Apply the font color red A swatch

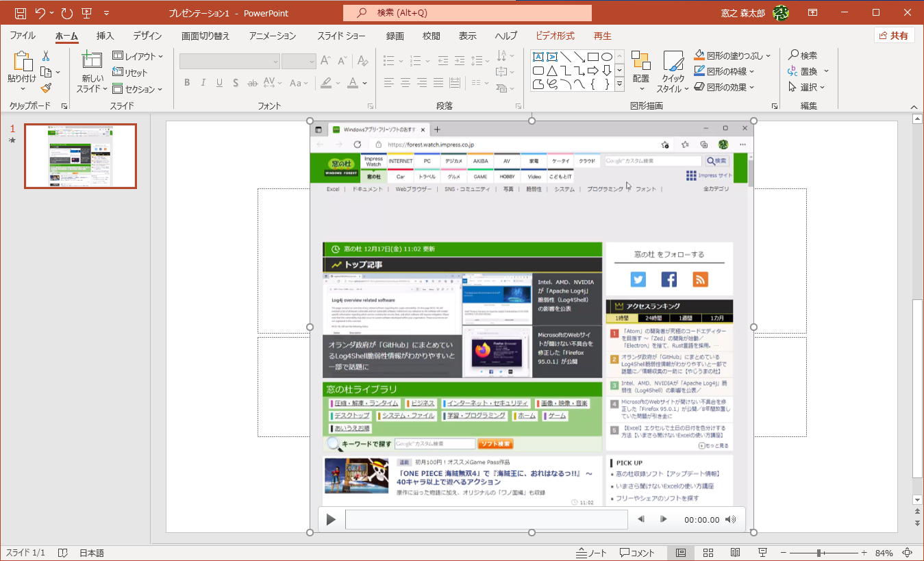(353, 83)
